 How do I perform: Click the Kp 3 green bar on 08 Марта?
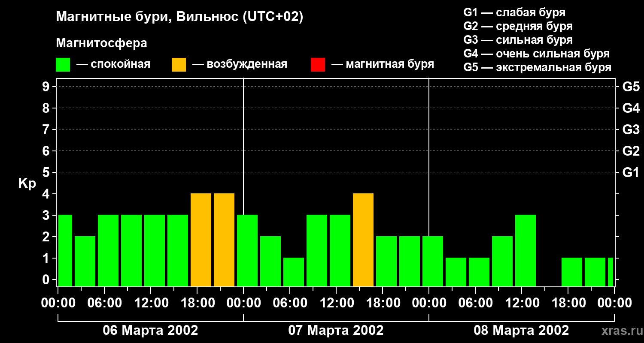pos(526,251)
